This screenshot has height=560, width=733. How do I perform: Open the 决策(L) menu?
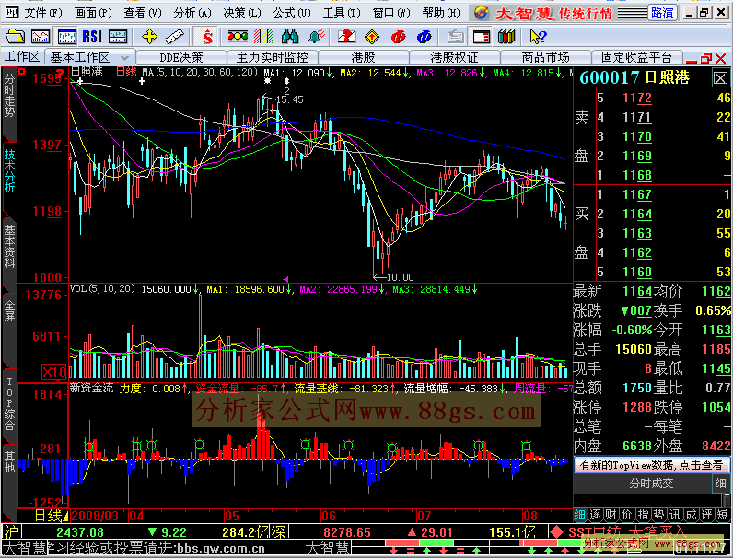coord(242,13)
